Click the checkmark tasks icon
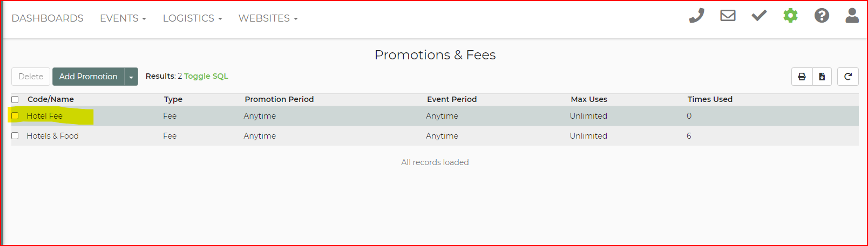Screen dimensions: 868x246 pos(759,16)
